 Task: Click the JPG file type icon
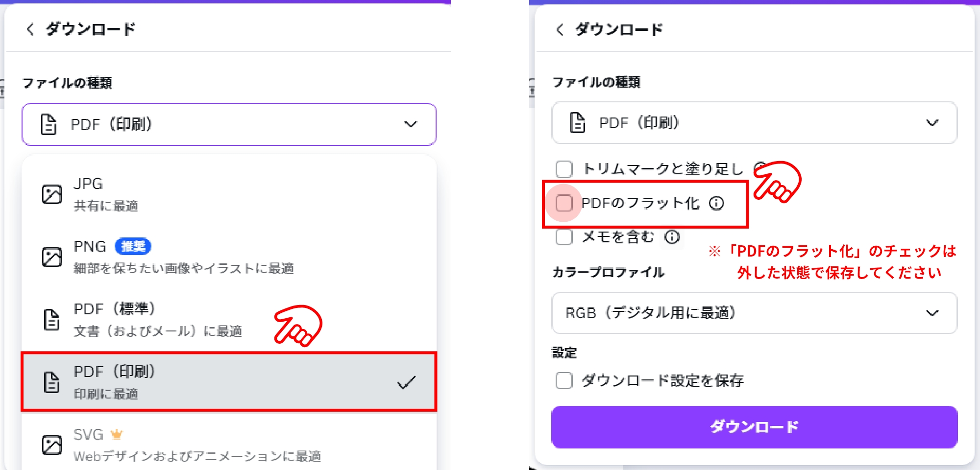point(51,194)
